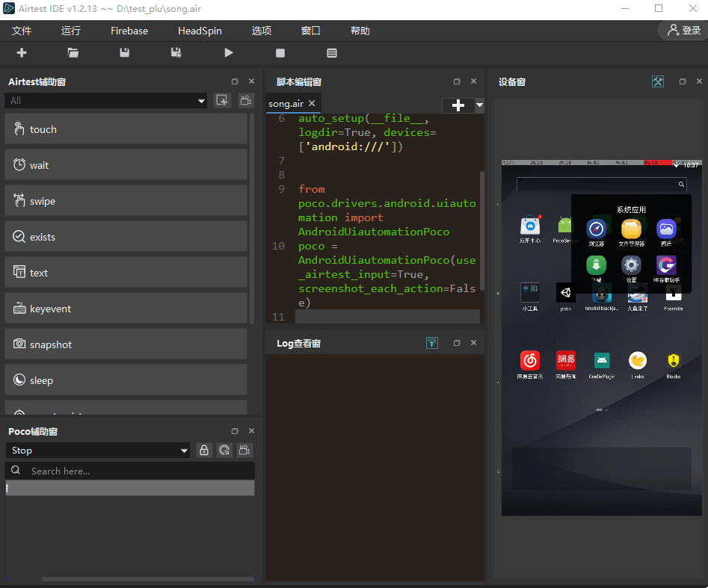This screenshot has height=588, width=708.
Task: Tap the file manager icon on device
Action: pyautogui.click(x=631, y=229)
